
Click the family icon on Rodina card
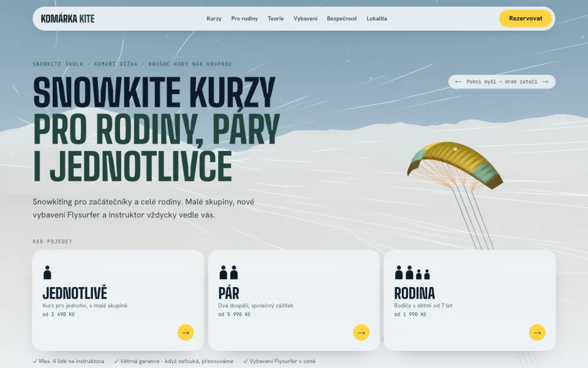(x=412, y=272)
